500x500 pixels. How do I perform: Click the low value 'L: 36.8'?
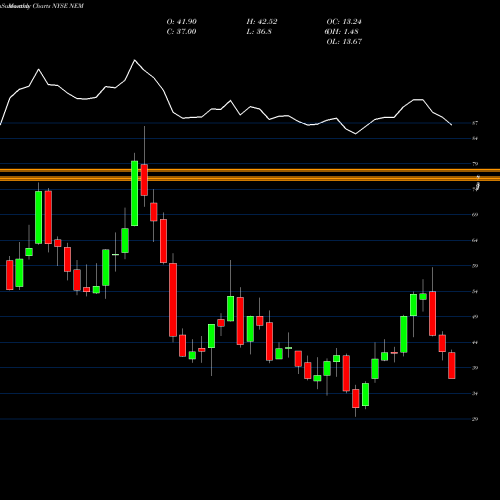[x=259, y=32]
